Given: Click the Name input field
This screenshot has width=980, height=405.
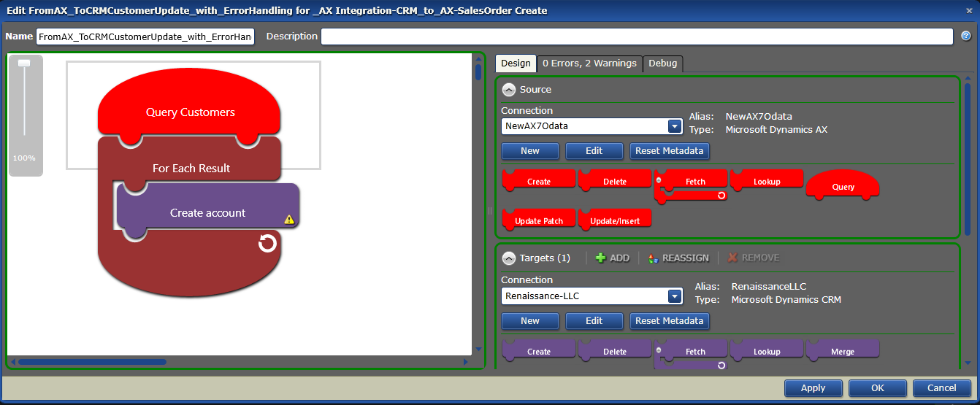Looking at the screenshot, I should click(145, 36).
